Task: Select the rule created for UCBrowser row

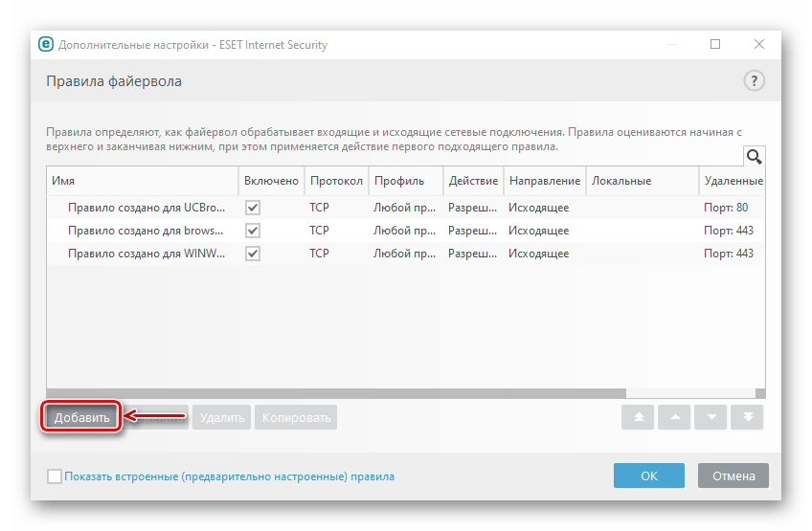Action: click(x=146, y=207)
